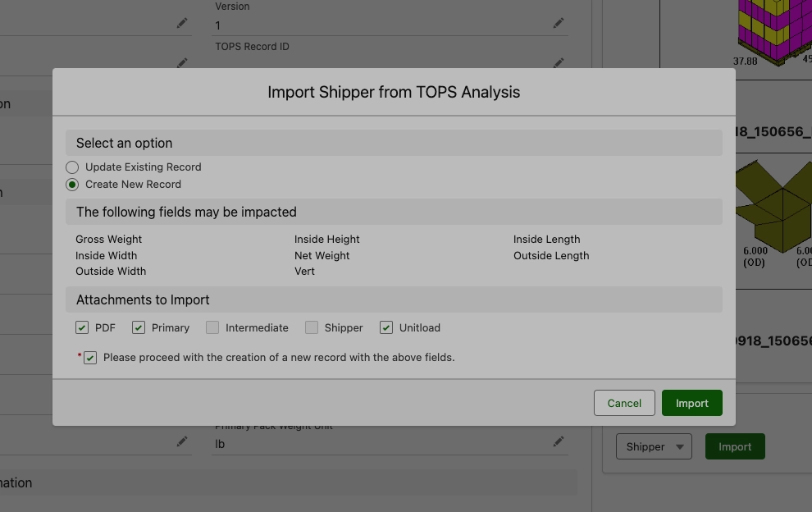The width and height of the screenshot is (812, 512).
Task: Toggle the proceed with creation confirmation checkbox
Action: point(90,358)
